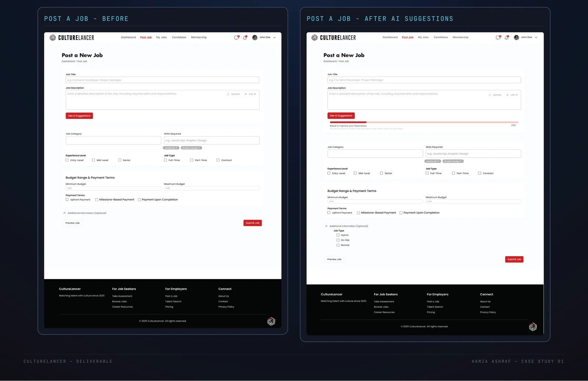Screen dimensions: 588x381
Task: Open About Us footer link in After panel
Action: coord(485,302)
